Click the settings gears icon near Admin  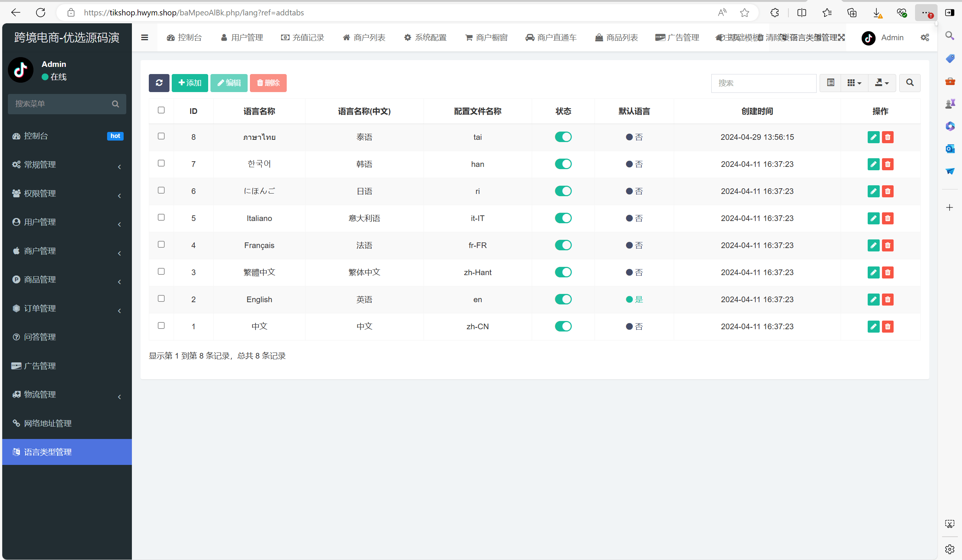coord(924,38)
